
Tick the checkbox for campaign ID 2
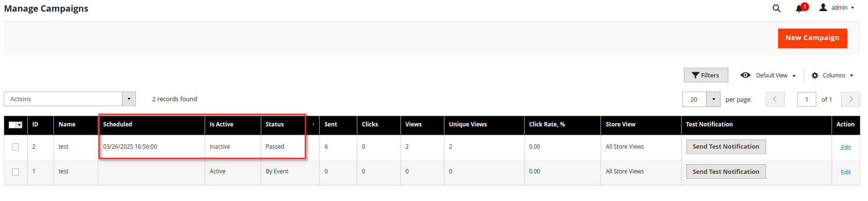[15, 147]
